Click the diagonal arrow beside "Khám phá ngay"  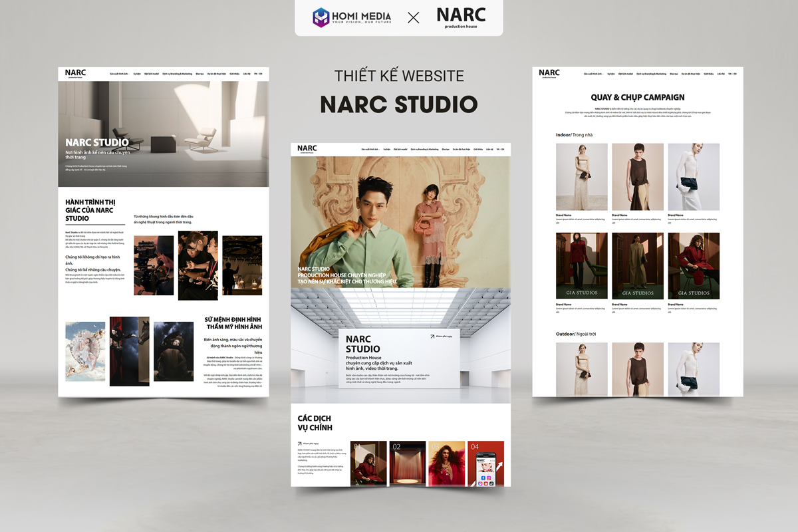(x=432, y=336)
